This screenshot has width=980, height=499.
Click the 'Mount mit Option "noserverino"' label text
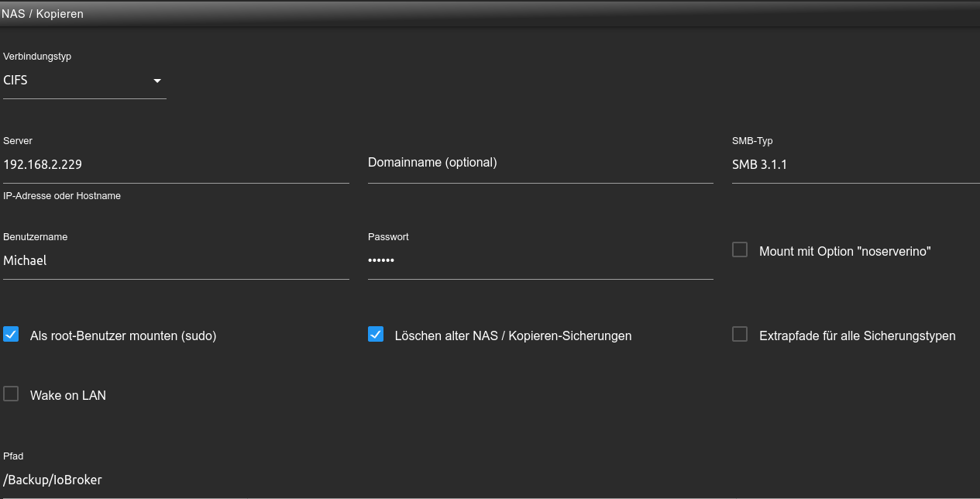(844, 252)
